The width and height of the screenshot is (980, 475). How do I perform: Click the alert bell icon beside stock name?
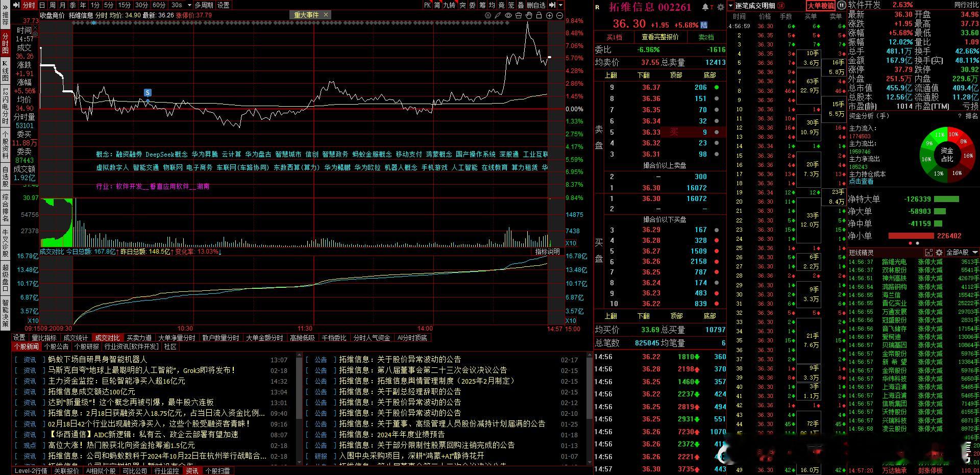(x=705, y=7)
